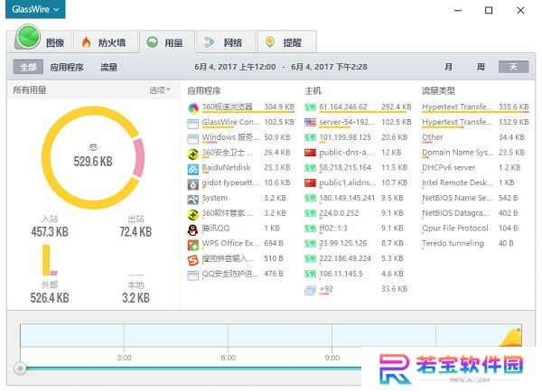Image resolution: width=542 pixels, height=392 pixels.
Task: Click the alert bell icon on 提醒 tab
Action: point(270,42)
